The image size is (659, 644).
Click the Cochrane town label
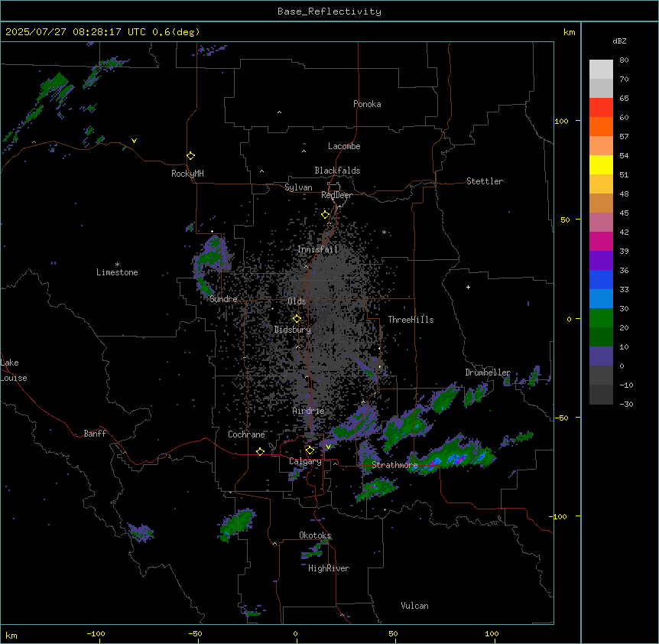246,434
